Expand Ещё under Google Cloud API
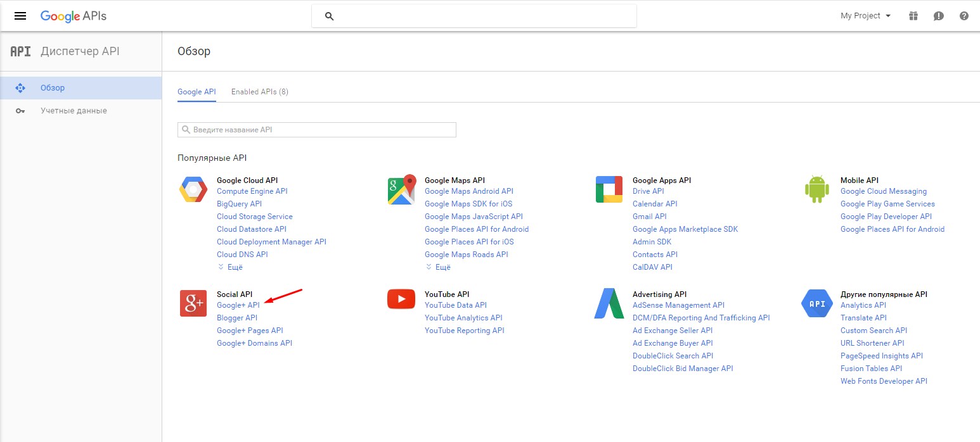Screen dimensions: 980x442 coord(231,267)
